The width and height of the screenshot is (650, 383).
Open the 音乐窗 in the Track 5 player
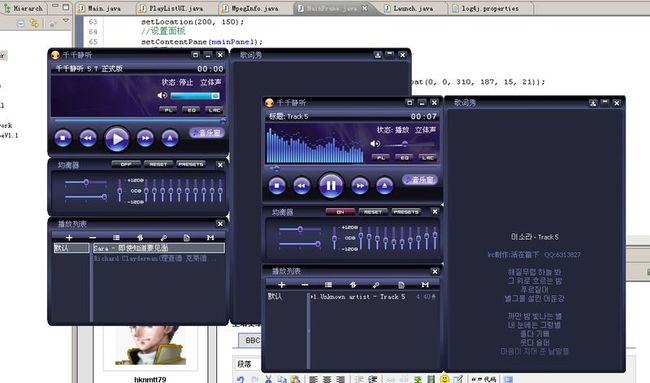(420, 180)
